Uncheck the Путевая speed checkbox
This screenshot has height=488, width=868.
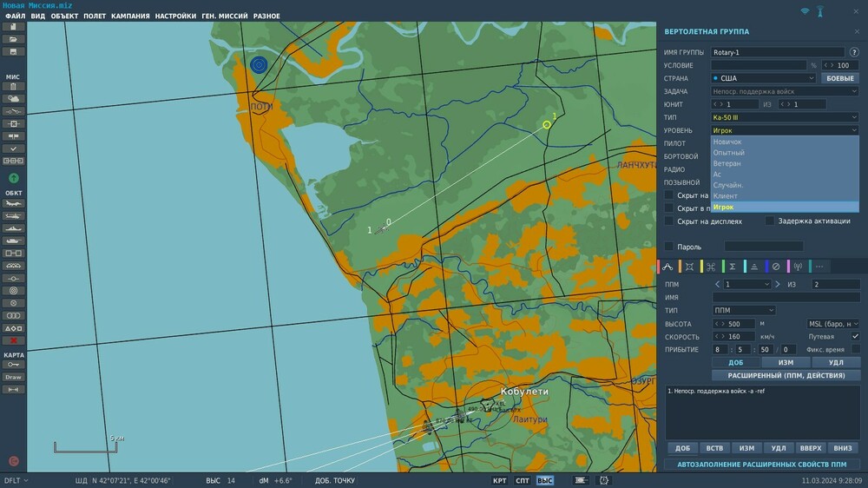855,336
